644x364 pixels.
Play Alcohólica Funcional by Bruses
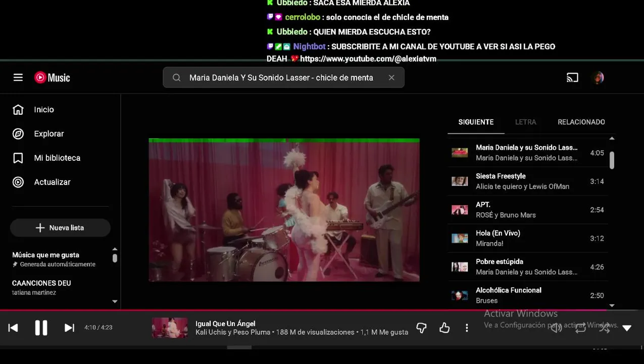click(x=528, y=295)
